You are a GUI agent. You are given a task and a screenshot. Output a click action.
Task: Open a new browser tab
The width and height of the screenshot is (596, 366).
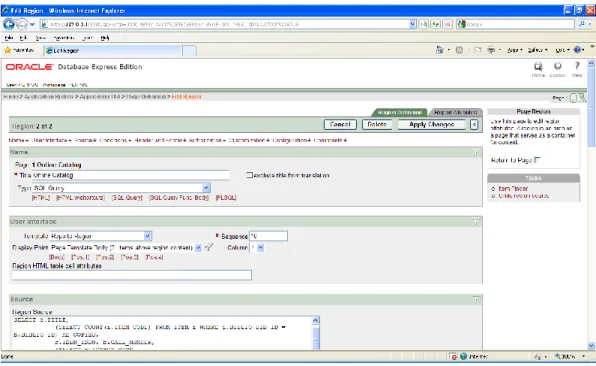tap(189, 51)
